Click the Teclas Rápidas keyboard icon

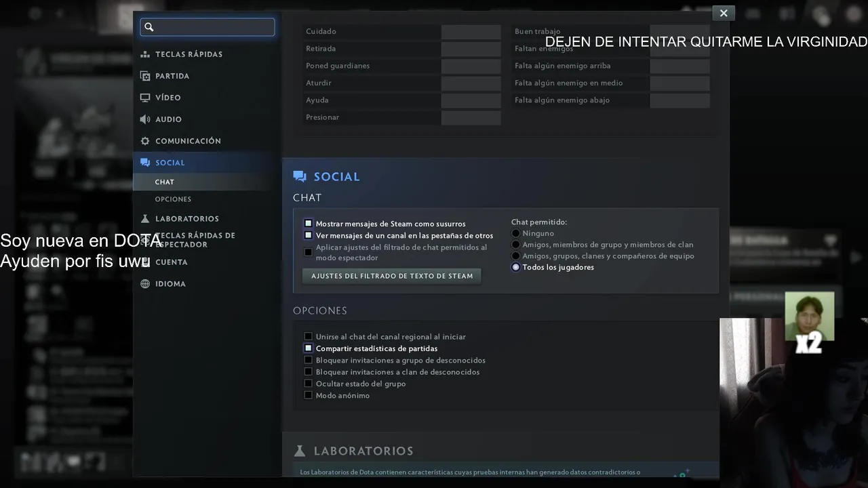point(145,54)
